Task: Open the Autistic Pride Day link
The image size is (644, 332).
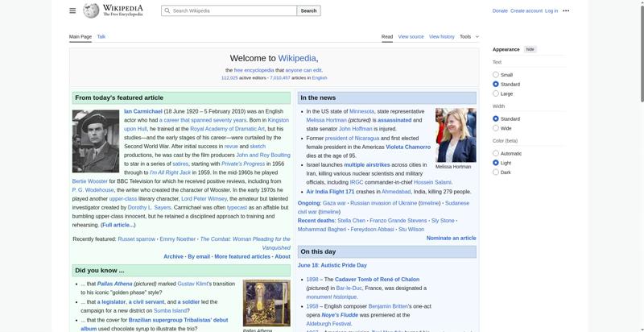Action: pyautogui.click(x=344, y=265)
